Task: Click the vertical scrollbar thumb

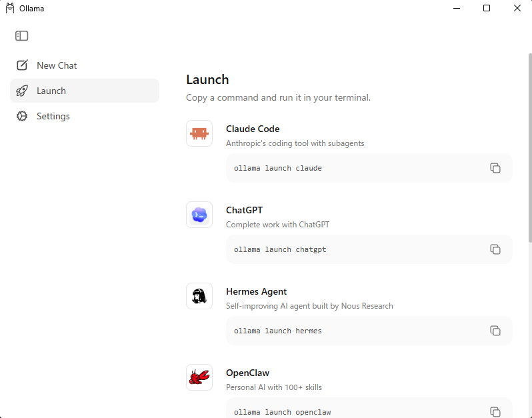Action: click(x=530, y=148)
